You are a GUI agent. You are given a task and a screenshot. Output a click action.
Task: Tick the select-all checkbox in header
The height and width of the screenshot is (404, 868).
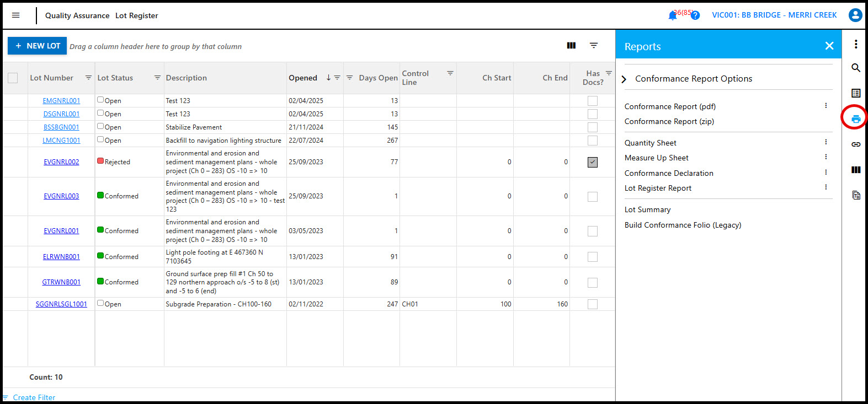[x=13, y=78]
